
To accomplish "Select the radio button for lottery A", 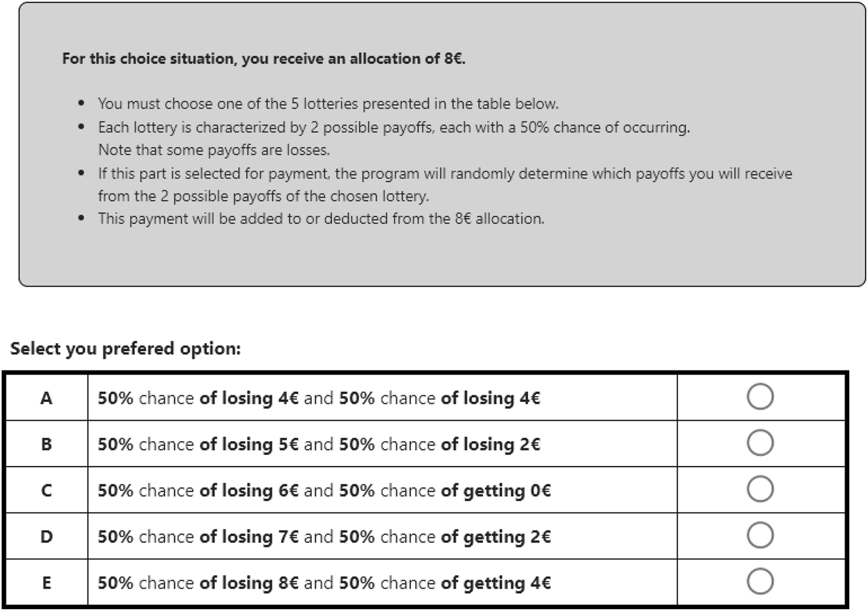I will (760, 397).
